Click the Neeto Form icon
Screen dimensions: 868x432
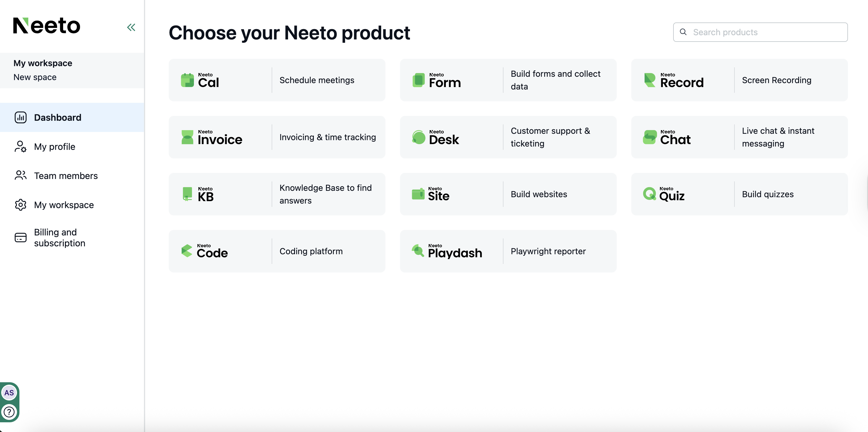tap(419, 80)
